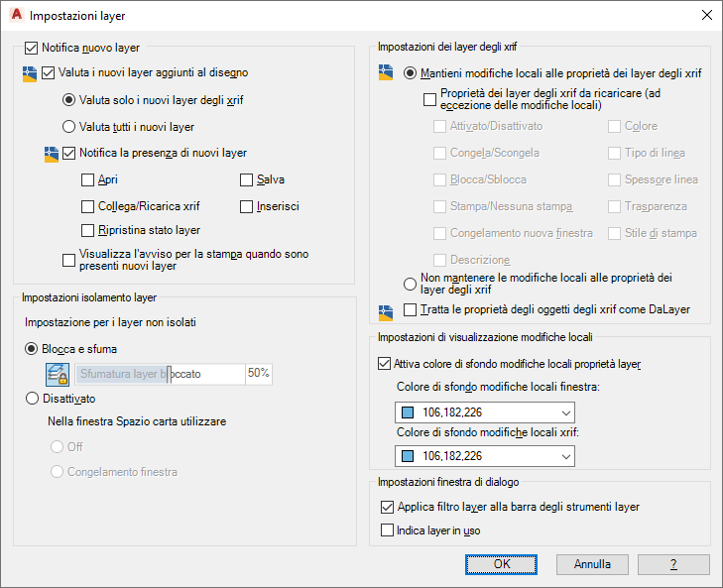This screenshot has height=588, width=723.
Task: Open the finestra background color dropdown
Action: click(x=484, y=412)
